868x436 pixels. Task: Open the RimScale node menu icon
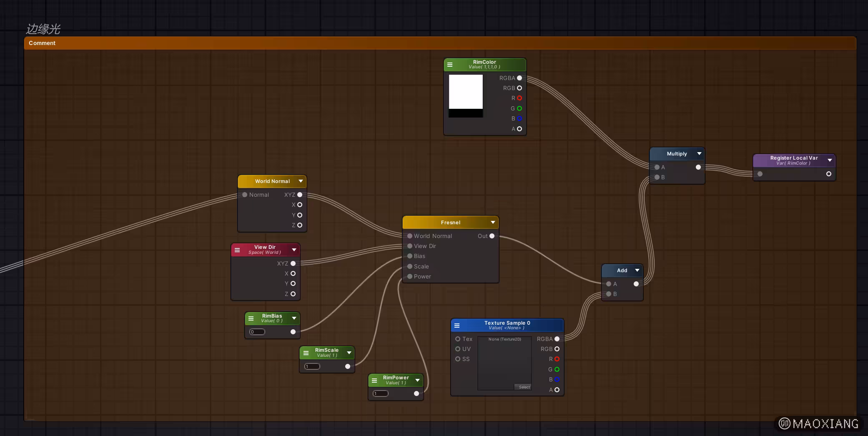(306, 353)
